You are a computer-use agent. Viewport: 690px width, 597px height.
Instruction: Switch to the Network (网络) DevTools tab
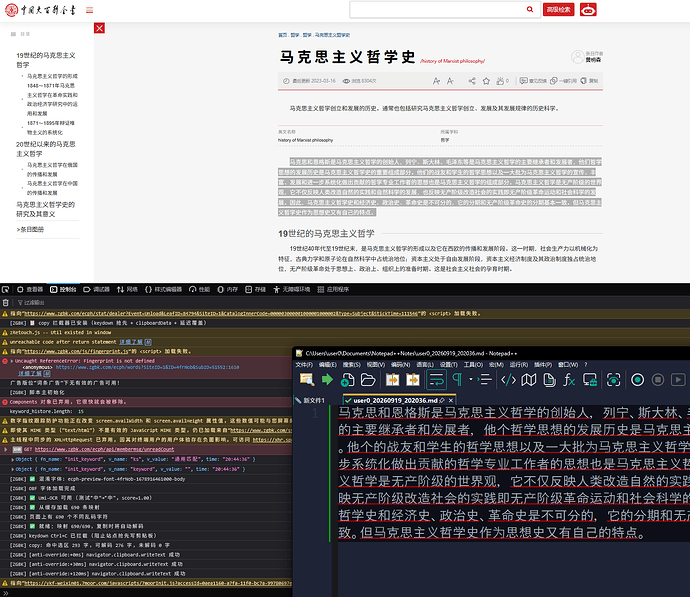tap(127, 289)
